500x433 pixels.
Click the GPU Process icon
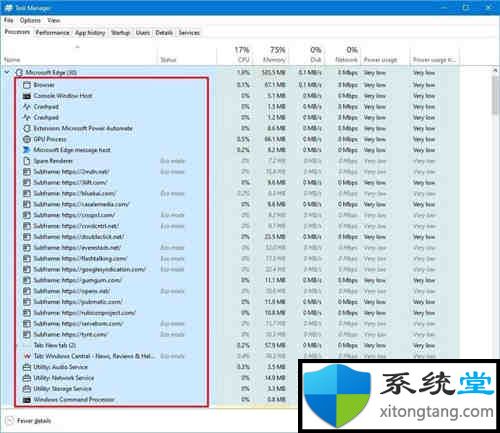click(x=27, y=139)
